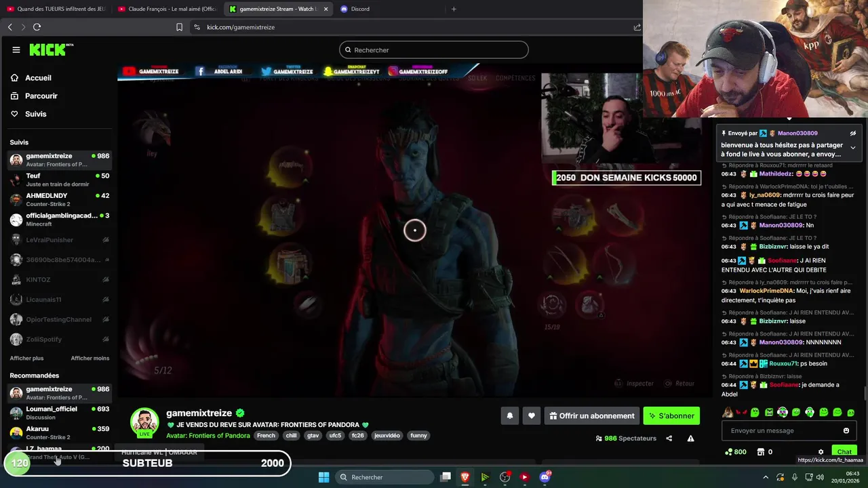Screen dimensions: 868x488
Task: Open the browser share icon
Action: [637, 27]
